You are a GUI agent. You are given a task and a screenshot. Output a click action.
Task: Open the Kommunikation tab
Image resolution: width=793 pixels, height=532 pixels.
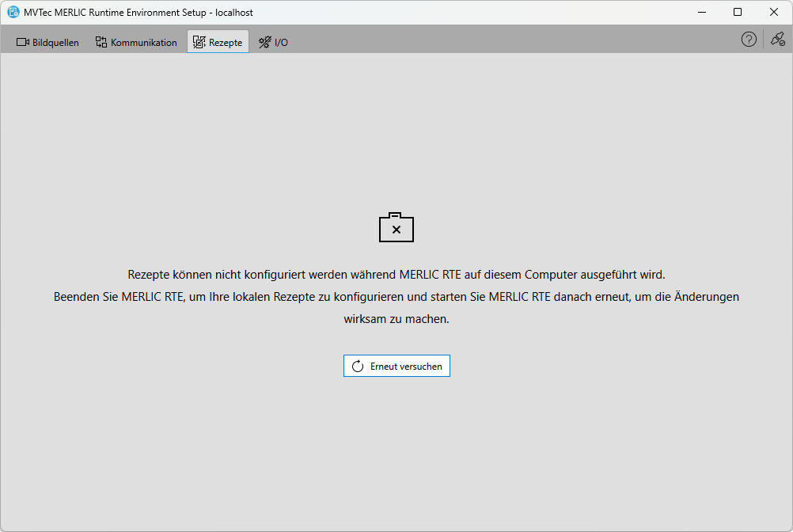[143, 43]
